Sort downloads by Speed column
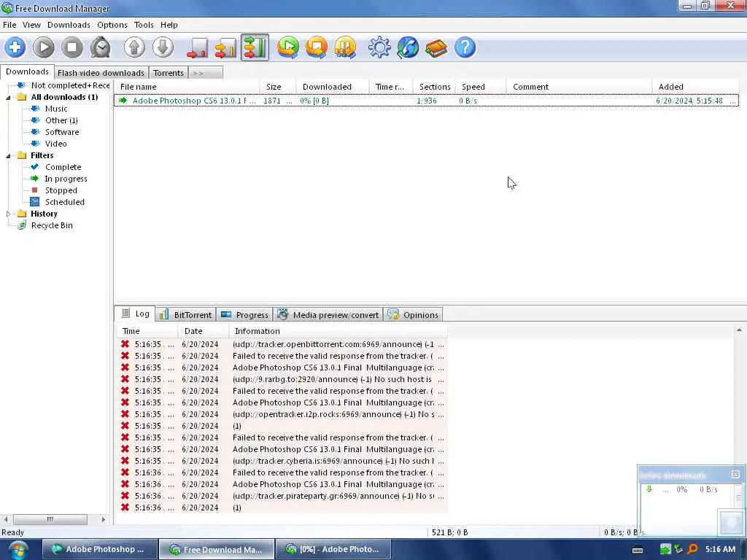The height and width of the screenshot is (560, 747). 481,87
